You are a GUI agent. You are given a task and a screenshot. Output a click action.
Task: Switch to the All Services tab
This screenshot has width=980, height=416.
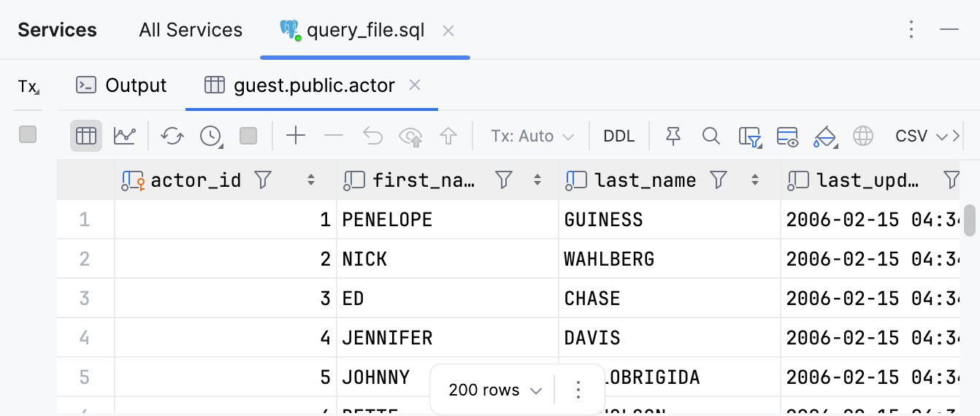pyautogui.click(x=191, y=30)
